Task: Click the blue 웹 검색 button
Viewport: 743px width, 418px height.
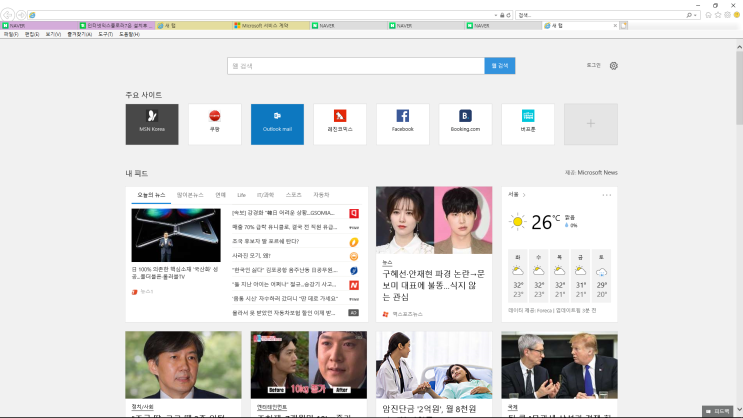Action: [x=500, y=66]
